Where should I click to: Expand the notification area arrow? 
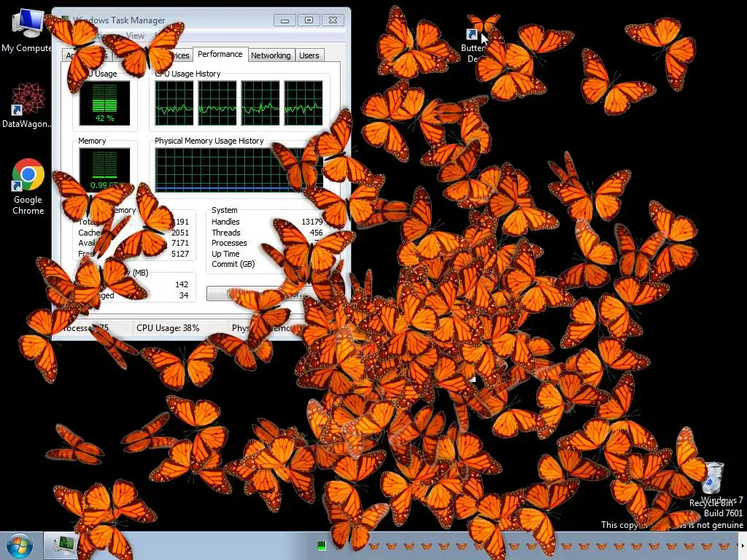pyautogui.click(x=742, y=545)
